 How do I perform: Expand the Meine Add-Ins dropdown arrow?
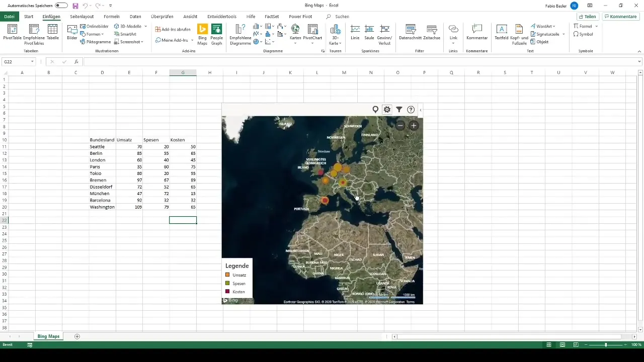pos(192,40)
